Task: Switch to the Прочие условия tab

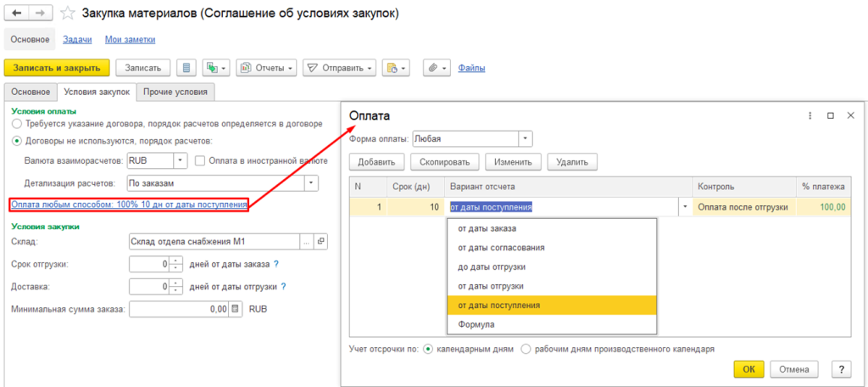Action: 175,92
